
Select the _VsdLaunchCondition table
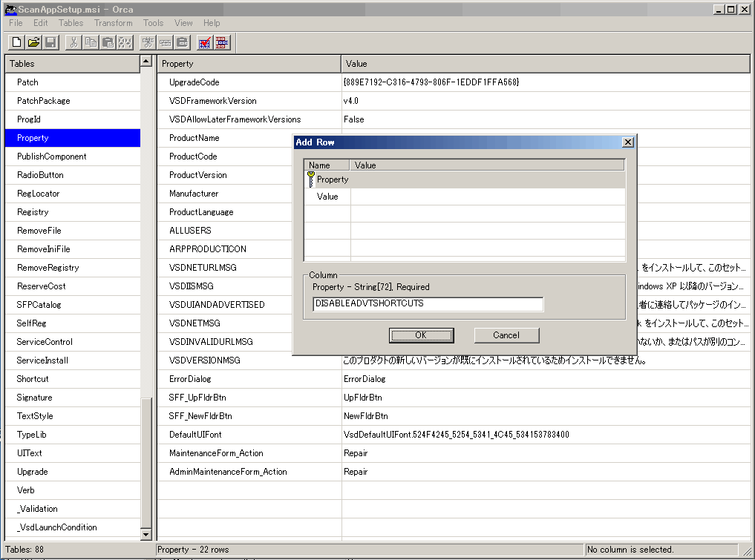[72, 527]
